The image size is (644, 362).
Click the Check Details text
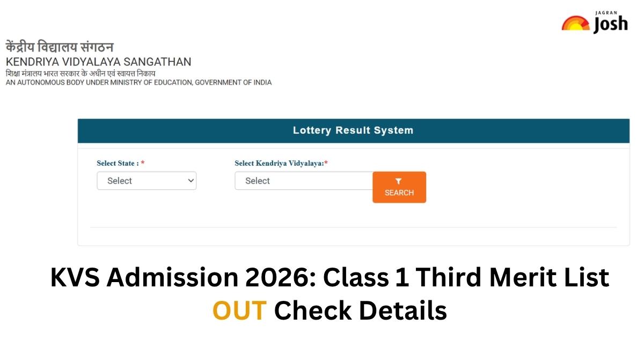[360, 310]
